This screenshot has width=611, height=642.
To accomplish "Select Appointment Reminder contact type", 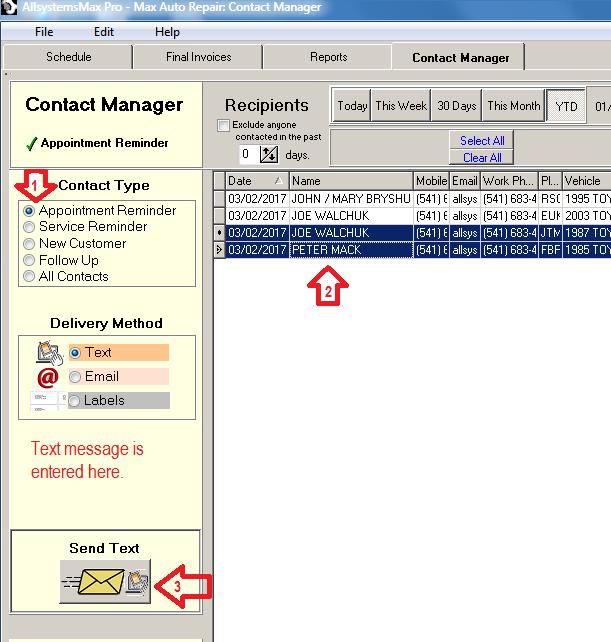I will (x=30, y=211).
